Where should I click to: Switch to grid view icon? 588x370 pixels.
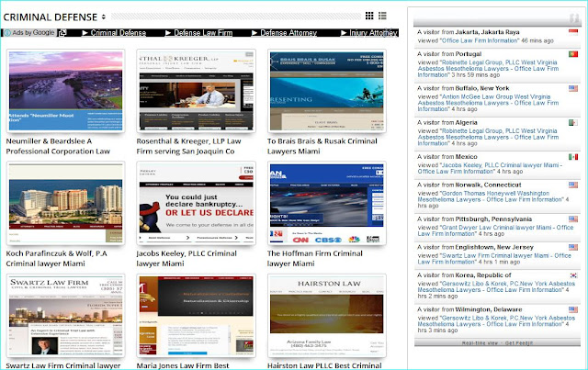[x=369, y=16]
